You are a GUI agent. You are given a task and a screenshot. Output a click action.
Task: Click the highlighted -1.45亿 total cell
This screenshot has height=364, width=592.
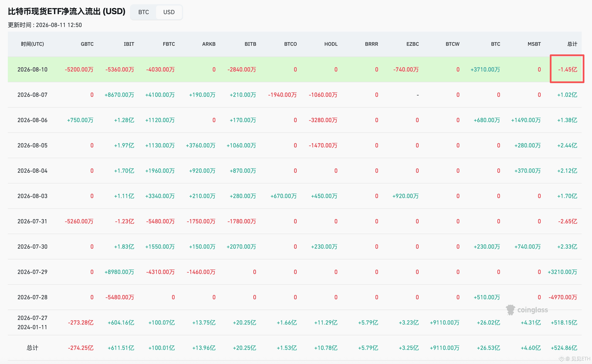pos(567,69)
